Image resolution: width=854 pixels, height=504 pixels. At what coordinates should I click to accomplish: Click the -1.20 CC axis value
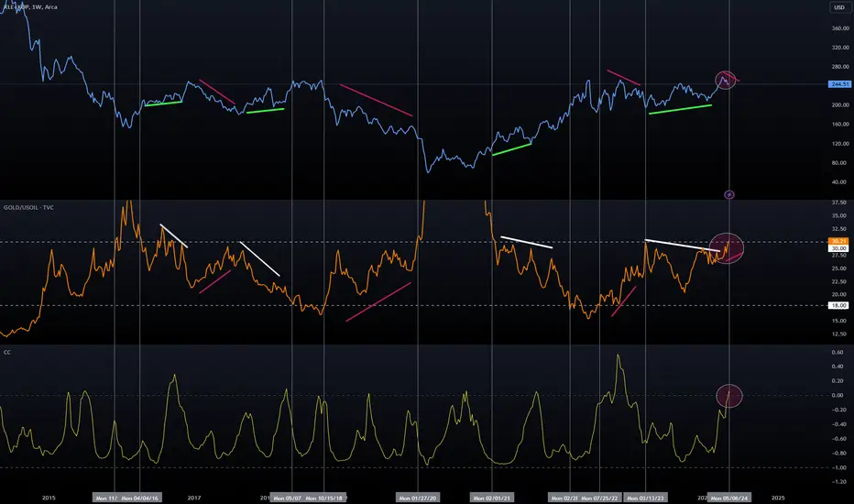click(x=840, y=482)
